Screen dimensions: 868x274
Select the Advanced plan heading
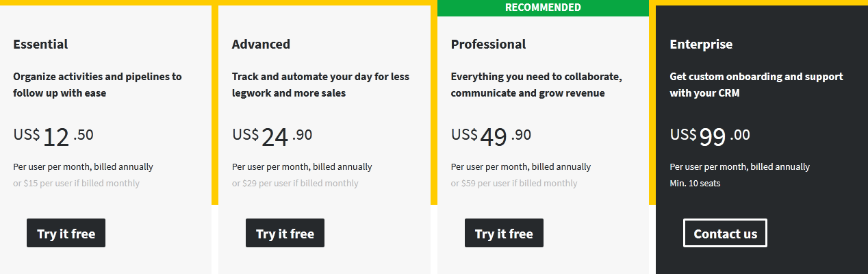click(x=261, y=44)
